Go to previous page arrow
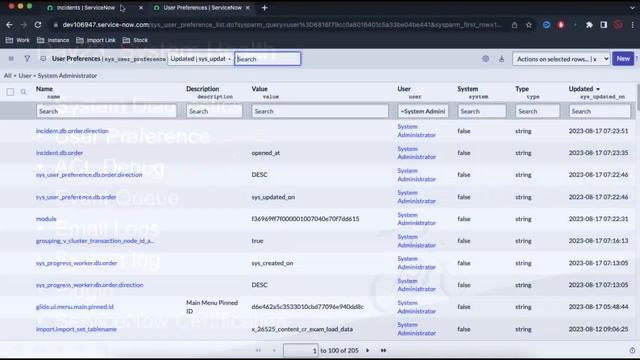The height and width of the screenshot is (360, 640). [x=274, y=350]
